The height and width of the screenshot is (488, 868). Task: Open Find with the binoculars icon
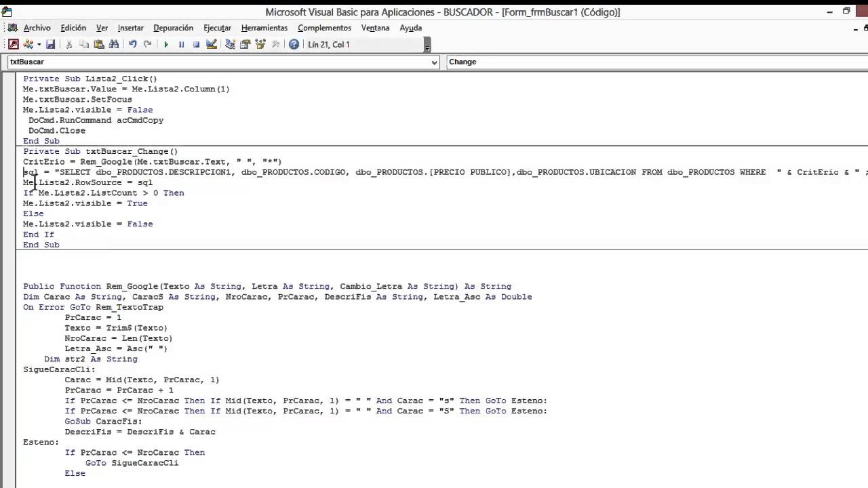pyautogui.click(x=114, y=44)
